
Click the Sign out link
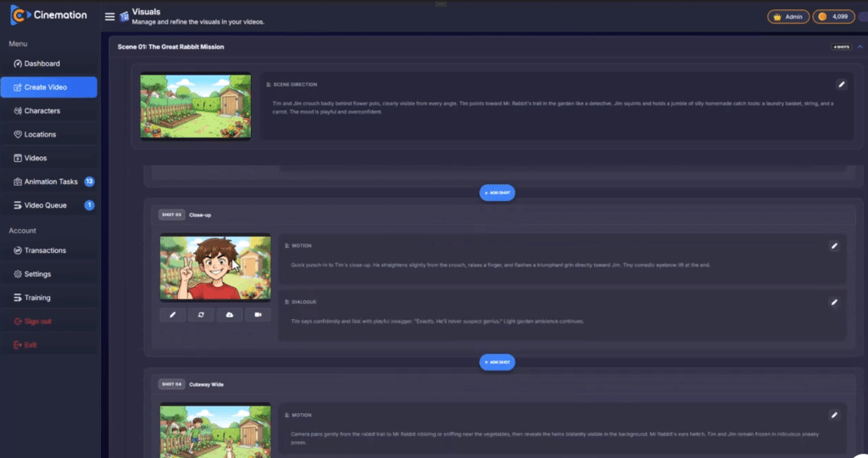point(37,321)
